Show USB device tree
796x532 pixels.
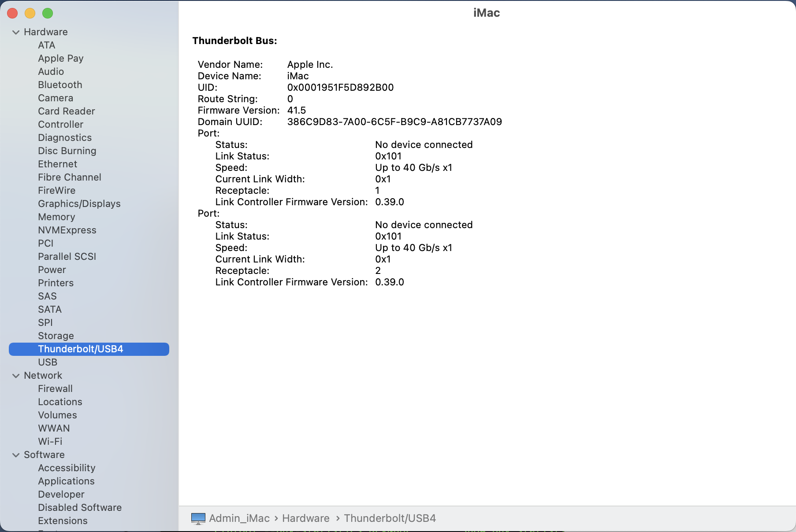click(48, 362)
